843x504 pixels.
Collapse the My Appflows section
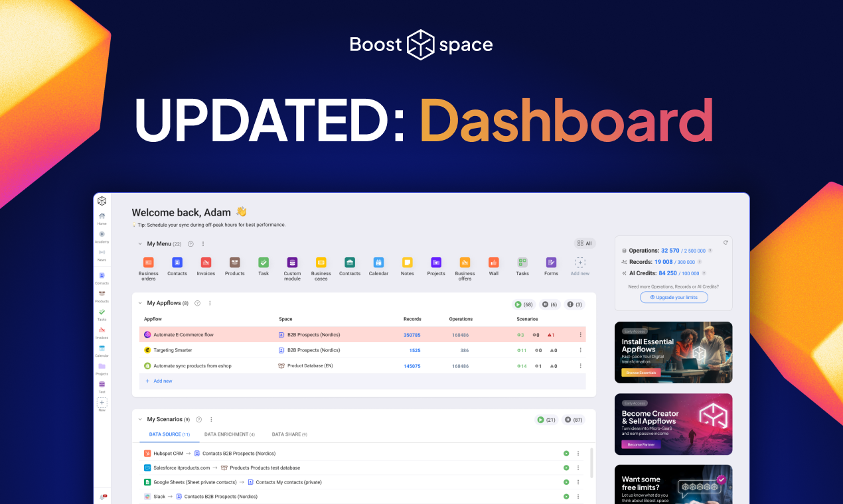(140, 303)
